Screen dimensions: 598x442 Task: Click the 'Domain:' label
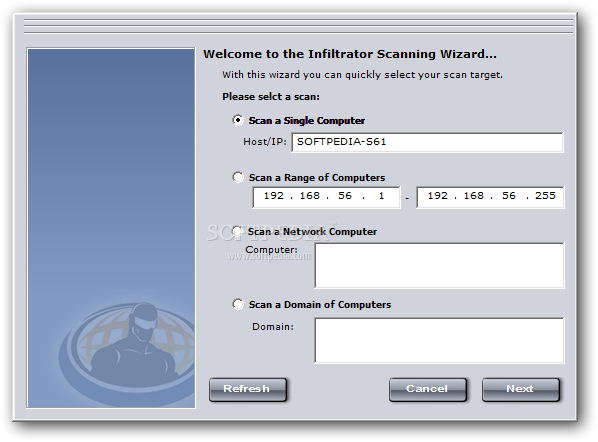[273, 327]
